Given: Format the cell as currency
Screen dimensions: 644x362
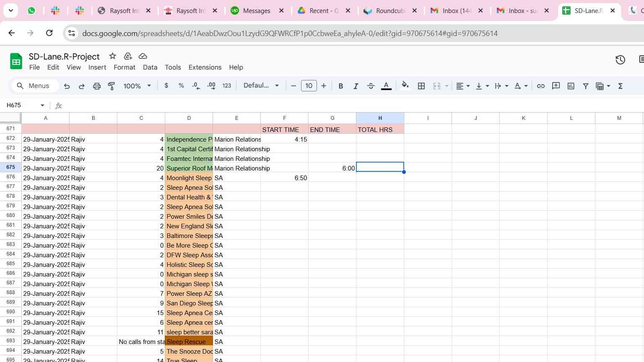Looking at the screenshot, I should [166, 85].
